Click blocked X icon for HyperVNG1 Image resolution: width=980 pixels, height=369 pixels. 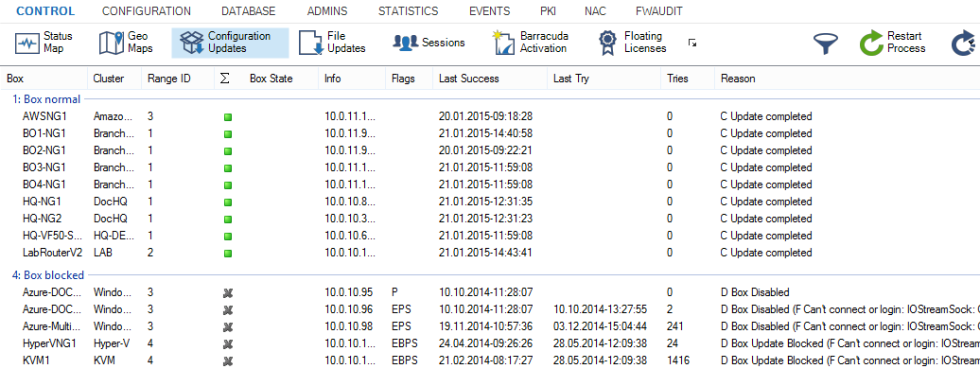pos(228,344)
